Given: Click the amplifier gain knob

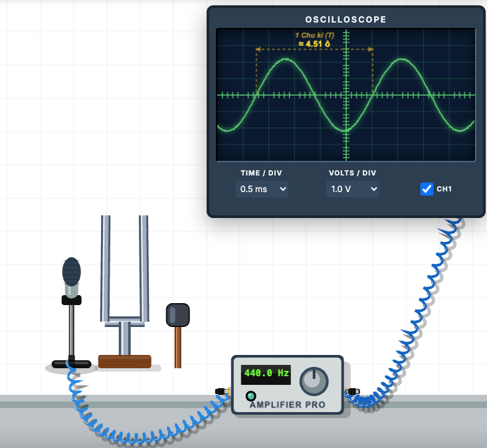Looking at the screenshot, I should pyautogui.click(x=312, y=380).
